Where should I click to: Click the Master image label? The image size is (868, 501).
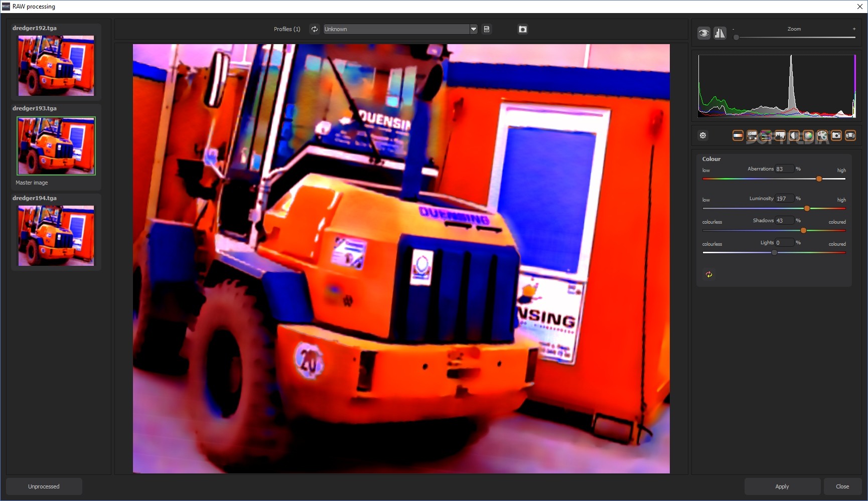click(x=32, y=183)
